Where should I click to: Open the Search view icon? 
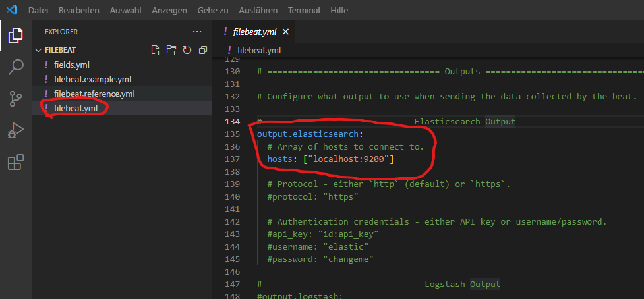coord(16,67)
